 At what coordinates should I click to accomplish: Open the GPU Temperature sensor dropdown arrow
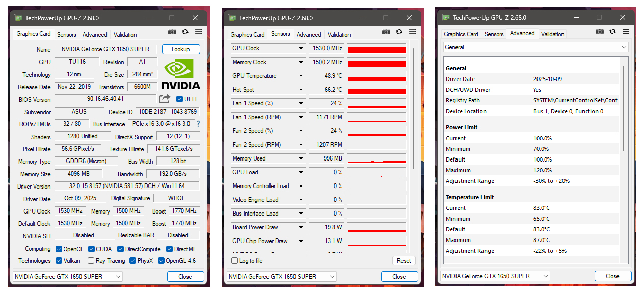click(301, 76)
